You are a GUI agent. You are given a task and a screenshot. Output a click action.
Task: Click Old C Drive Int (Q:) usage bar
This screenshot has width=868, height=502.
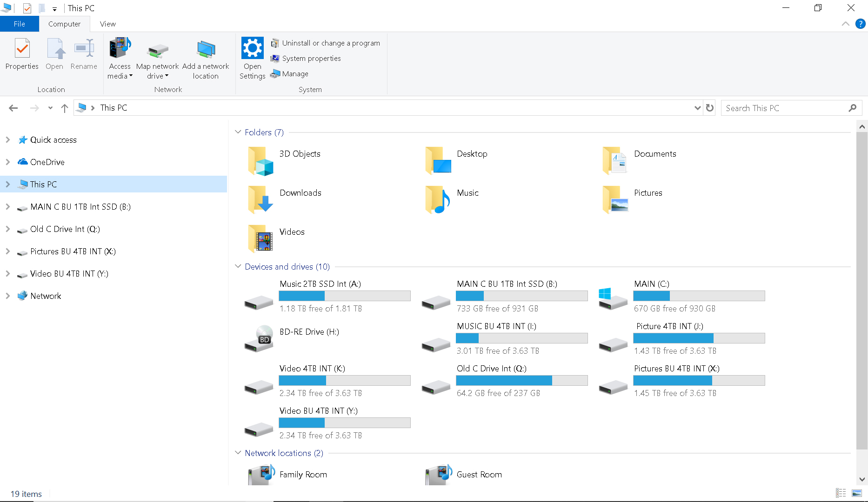[x=522, y=381]
